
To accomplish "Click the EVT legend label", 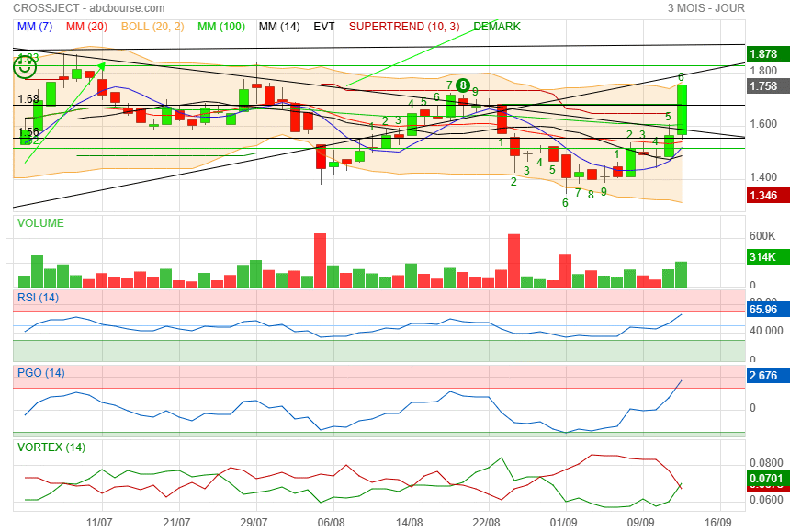I will pos(323,27).
